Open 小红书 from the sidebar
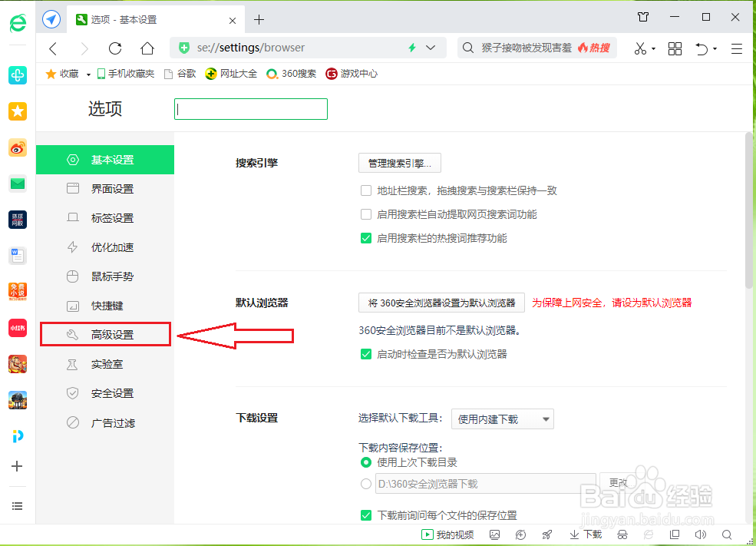This screenshot has height=546, width=756. (x=17, y=328)
